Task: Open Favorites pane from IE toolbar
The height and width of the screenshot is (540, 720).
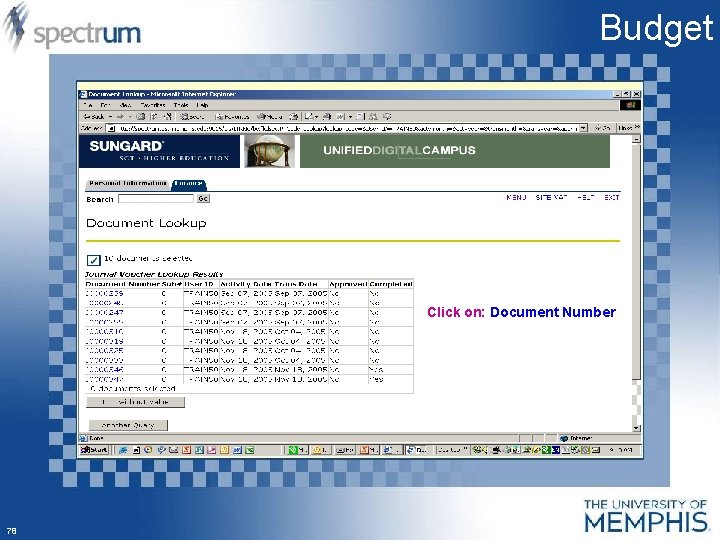Action: point(232,117)
